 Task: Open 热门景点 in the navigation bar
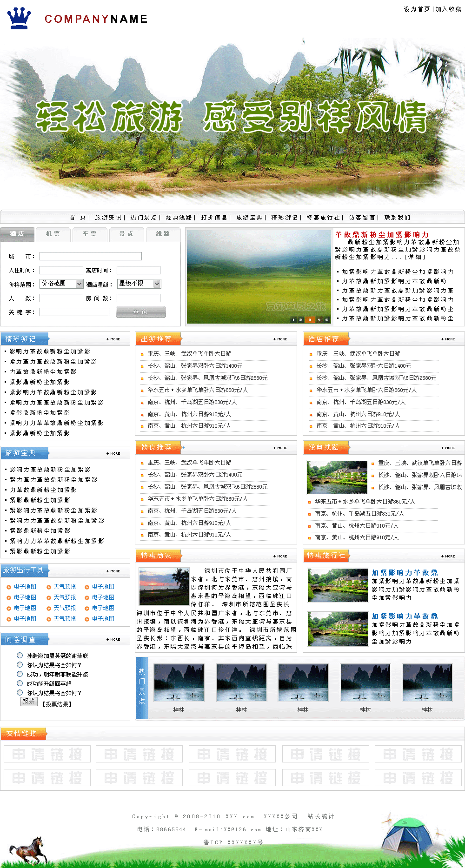coord(143,218)
